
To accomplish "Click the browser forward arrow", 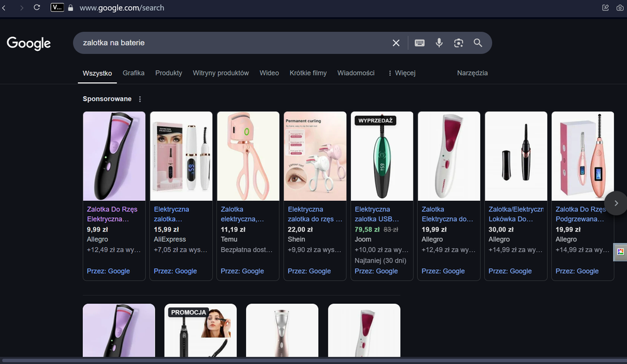I will (21, 8).
